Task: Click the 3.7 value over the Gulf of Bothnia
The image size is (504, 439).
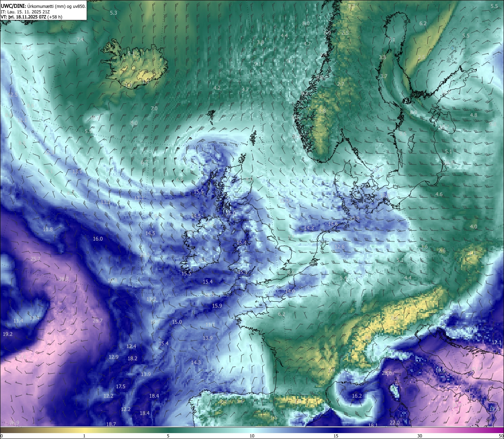Action: (384, 76)
